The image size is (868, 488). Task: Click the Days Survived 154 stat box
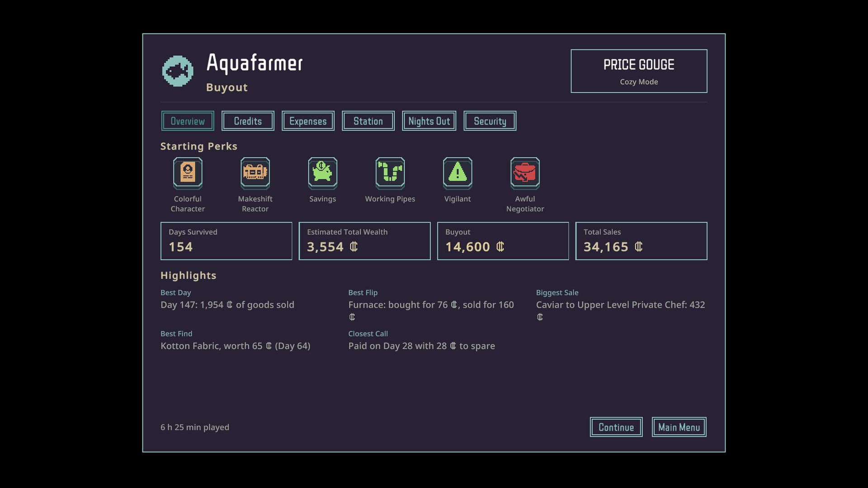point(226,241)
